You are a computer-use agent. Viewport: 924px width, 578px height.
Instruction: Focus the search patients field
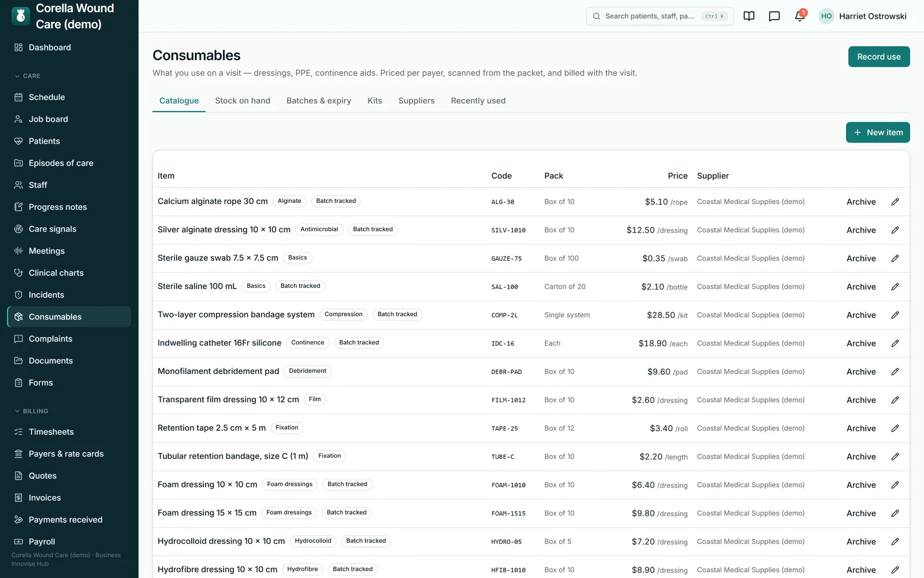[660, 16]
